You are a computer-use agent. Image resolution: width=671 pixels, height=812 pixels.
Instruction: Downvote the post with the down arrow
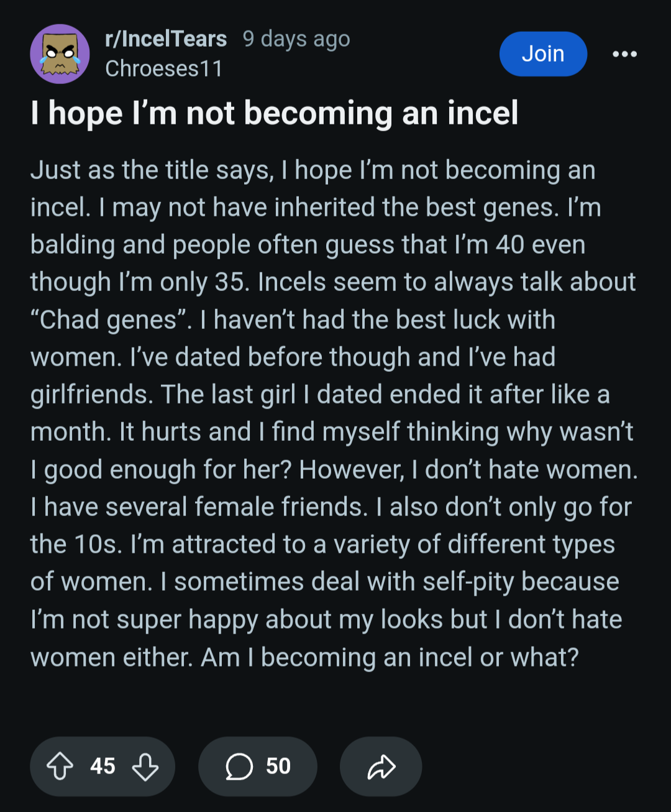(145, 766)
